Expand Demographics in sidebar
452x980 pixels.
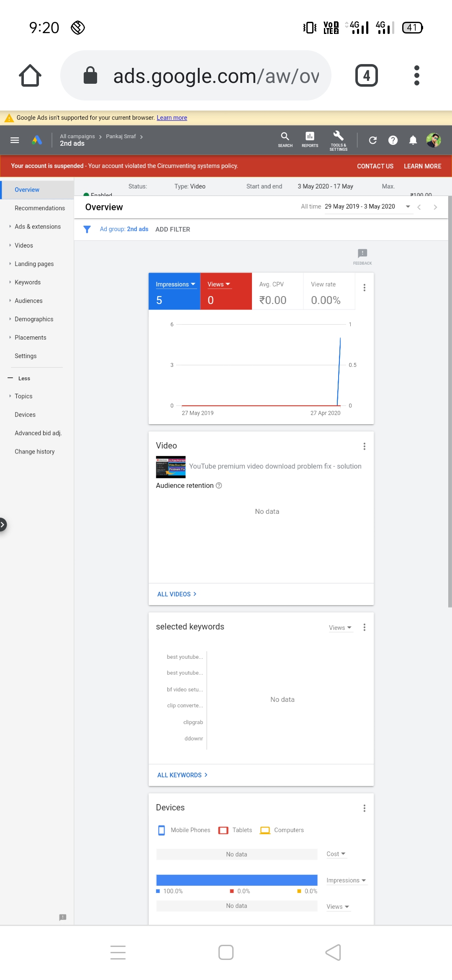pyautogui.click(x=34, y=319)
